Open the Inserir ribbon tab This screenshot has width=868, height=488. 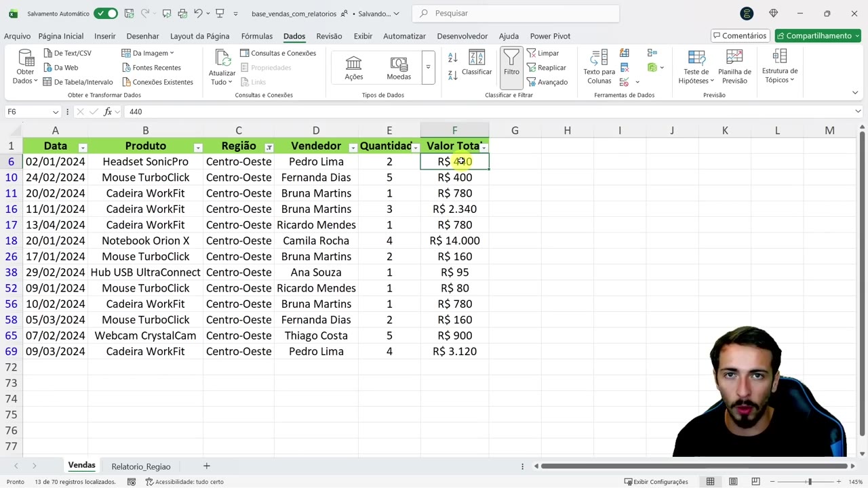click(x=105, y=36)
